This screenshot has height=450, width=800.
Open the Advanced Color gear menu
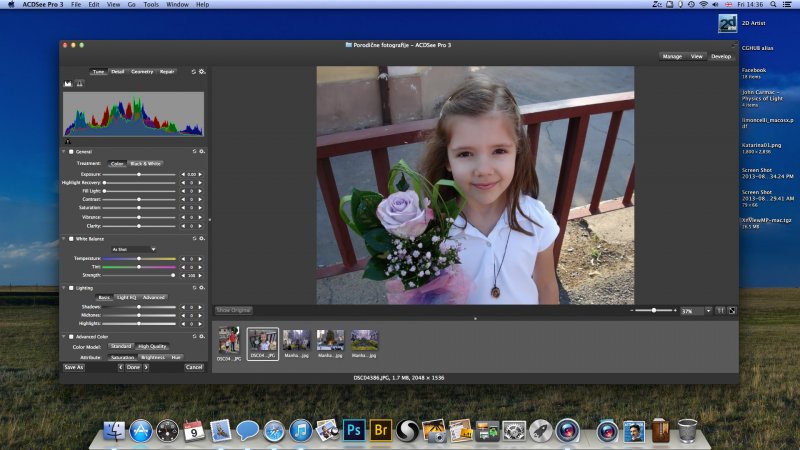(x=202, y=337)
